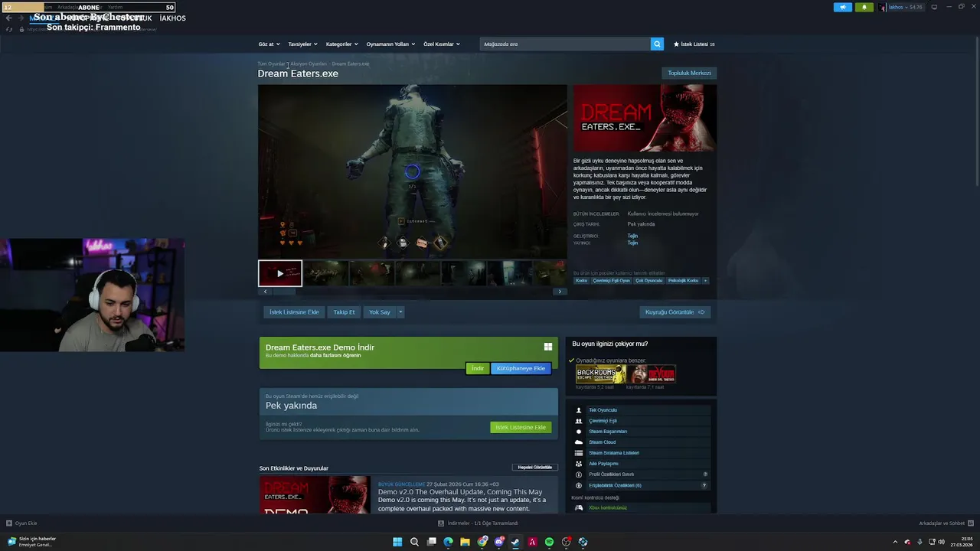Open the green notifications bell
This screenshot has width=980, height=551.
pyautogui.click(x=864, y=7)
